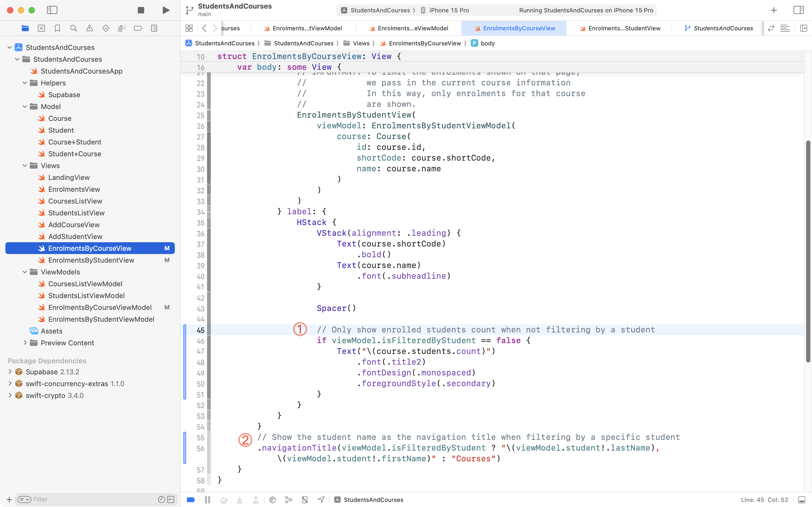Open Debug View Hierarchy layers icon
This screenshot has width=812, height=507.
pos(272,500)
